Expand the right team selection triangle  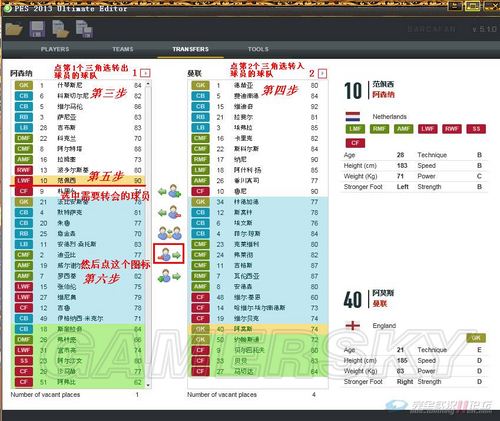click(x=322, y=73)
